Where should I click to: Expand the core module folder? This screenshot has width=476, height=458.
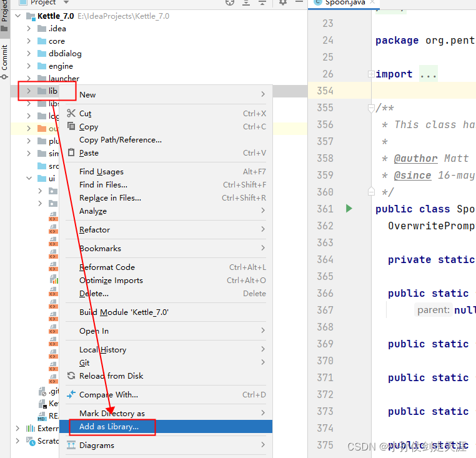click(x=29, y=41)
